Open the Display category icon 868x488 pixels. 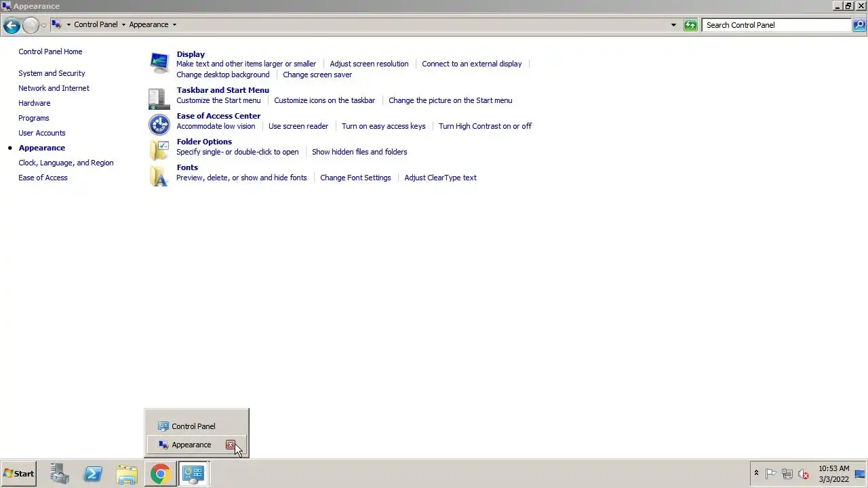coord(159,63)
